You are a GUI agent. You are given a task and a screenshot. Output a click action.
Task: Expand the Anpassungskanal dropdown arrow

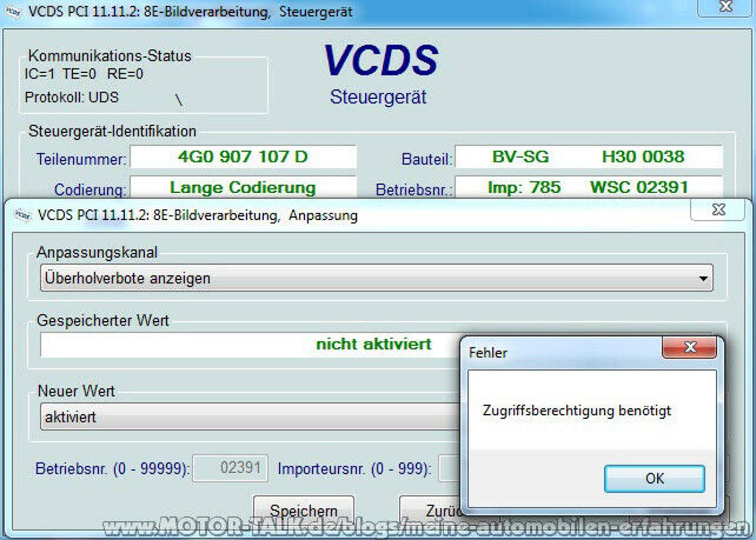[x=703, y=278]
